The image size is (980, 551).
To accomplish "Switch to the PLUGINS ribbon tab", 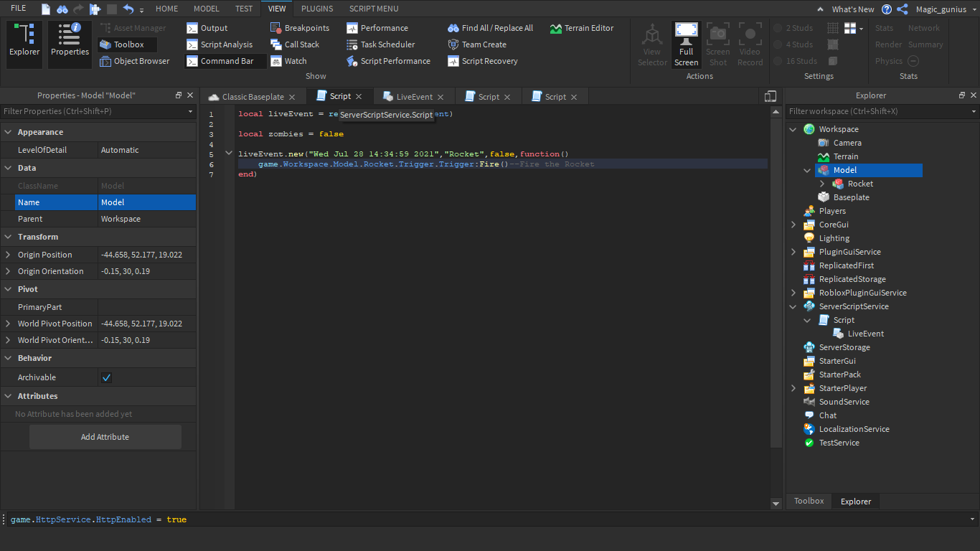I will pyautogui.click(x=316, y=9).
